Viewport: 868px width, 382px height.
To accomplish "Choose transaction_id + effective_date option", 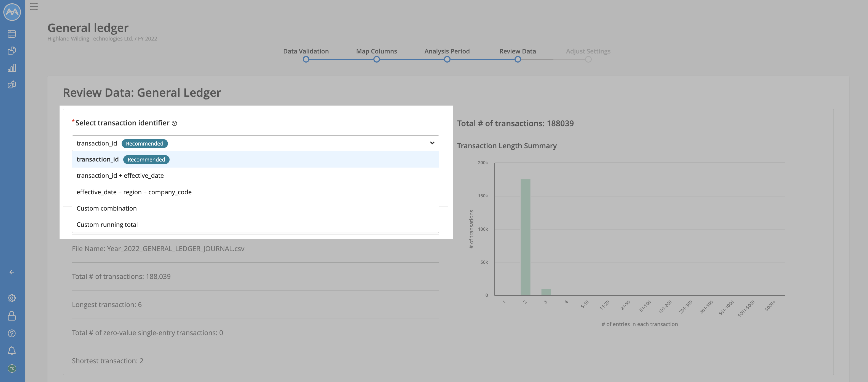I will coord(255,176).
